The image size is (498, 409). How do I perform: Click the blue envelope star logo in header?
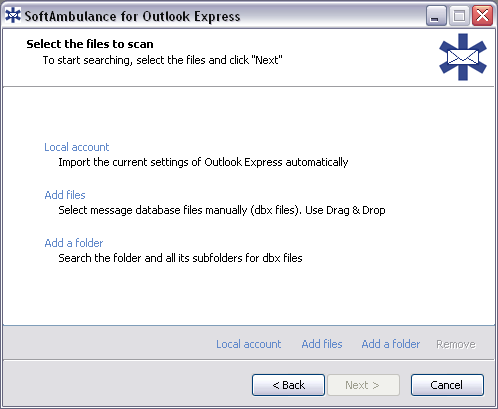pyautogui.click(x=463, y=57)
